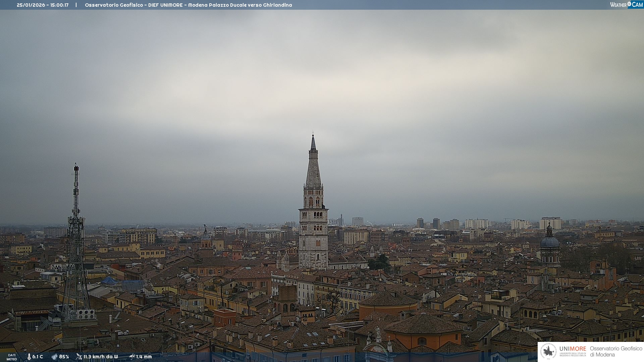This screenshot has width=644, height=362.
Task: Click the 6.1 C temperature reading
Action: tap(38, 357)
